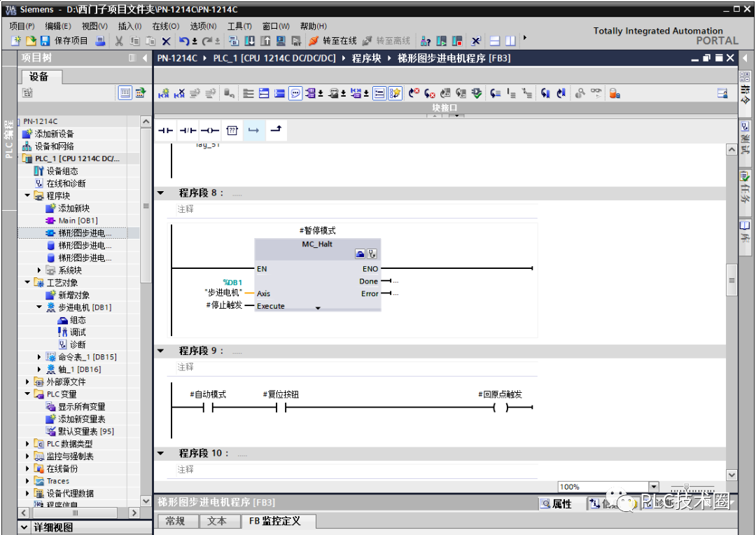Click the 块接口 bar
The image size is (756, 535).
(x=444, y=108)
